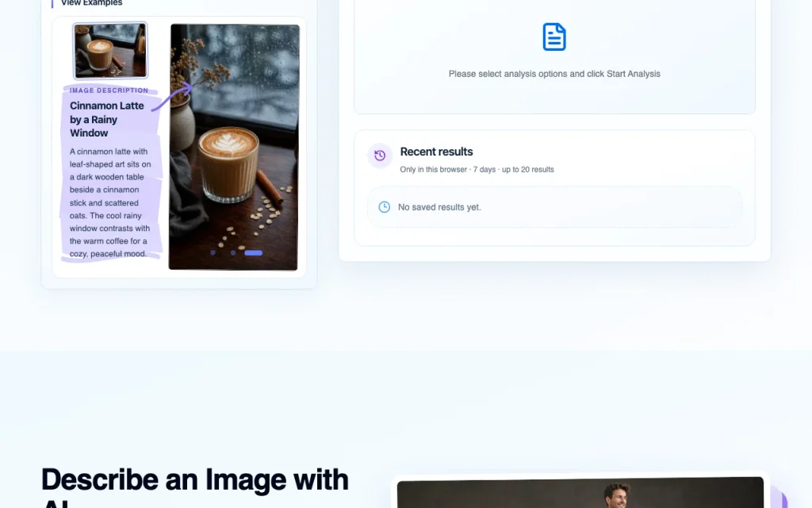Open the smiling man photo at the bottom
The image size is (812, 508).
580,492
